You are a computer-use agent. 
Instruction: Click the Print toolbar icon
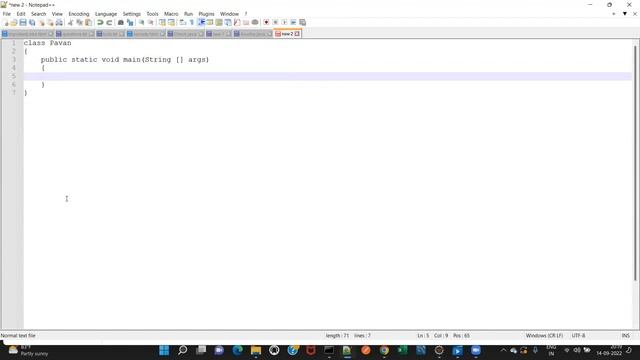(x=59, y=22)
